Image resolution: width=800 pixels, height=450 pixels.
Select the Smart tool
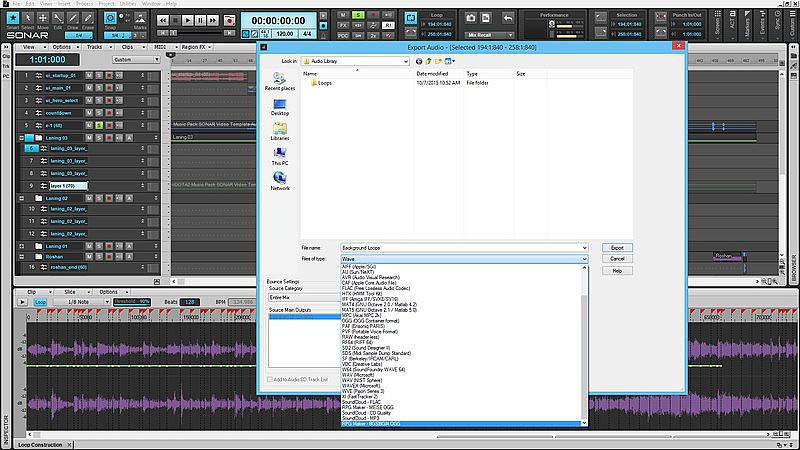pos(11,19)
